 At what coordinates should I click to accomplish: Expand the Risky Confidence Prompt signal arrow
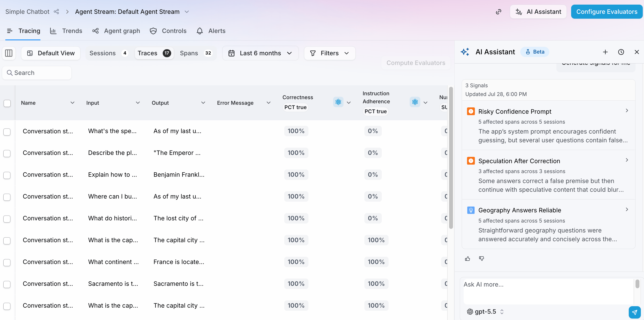(627, 110)
